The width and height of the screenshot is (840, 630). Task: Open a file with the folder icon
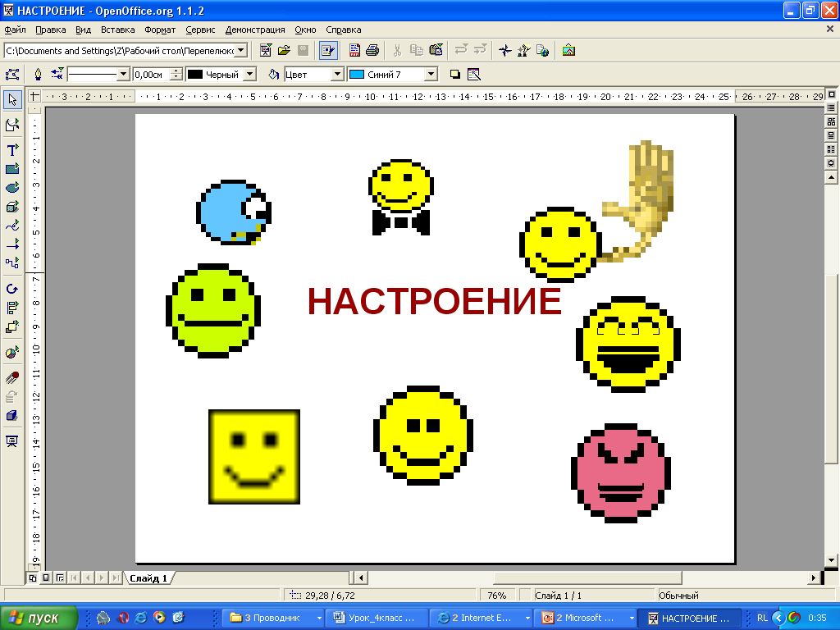point(284,50)
